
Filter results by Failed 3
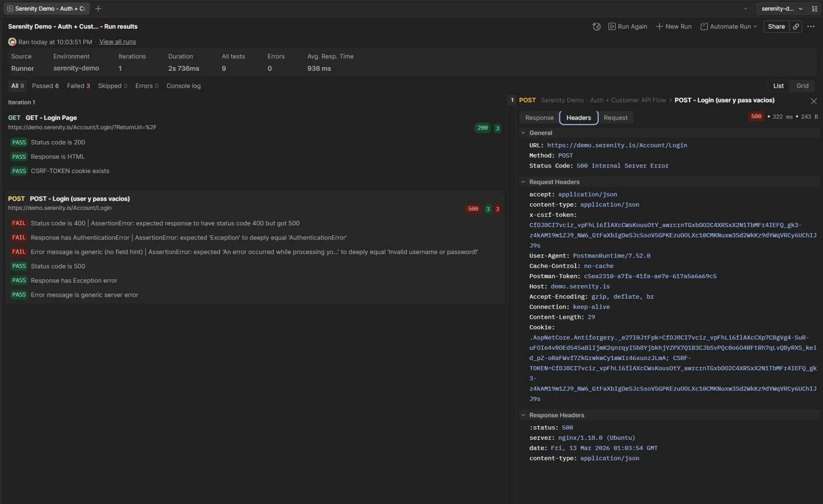78,86
